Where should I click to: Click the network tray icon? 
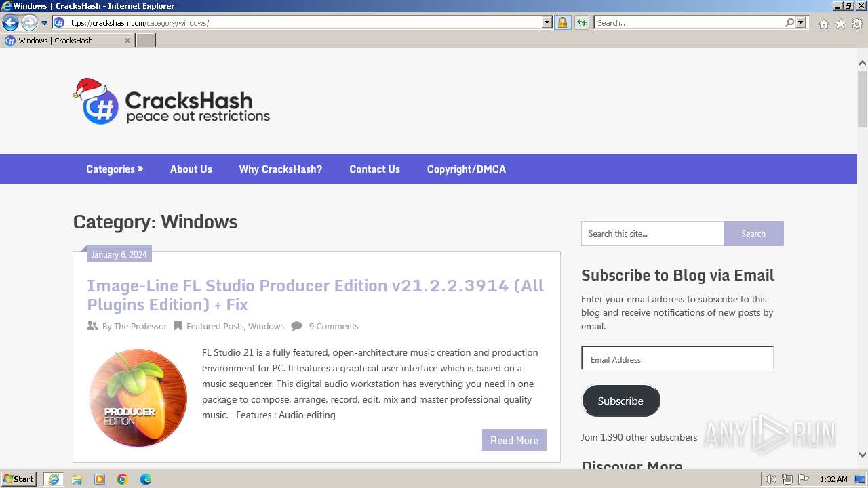pos(787,479)
